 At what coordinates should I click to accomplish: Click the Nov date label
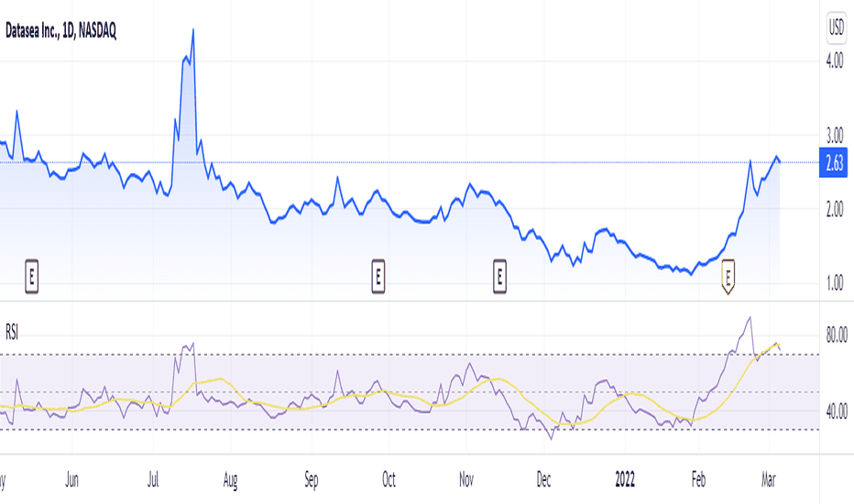466,479
